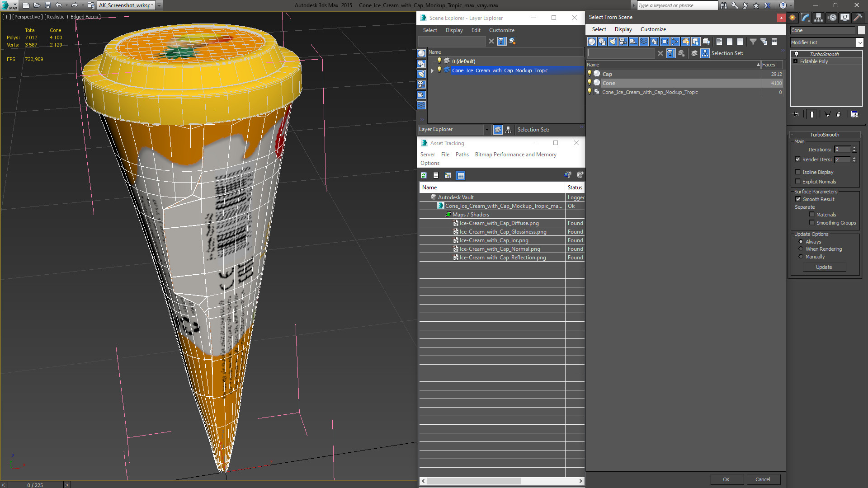Image resolution: width=868 pixels, height=488 pixels.
Task: Click Sort by Layer icon in Select From Scene
Action: coord(694,53)
